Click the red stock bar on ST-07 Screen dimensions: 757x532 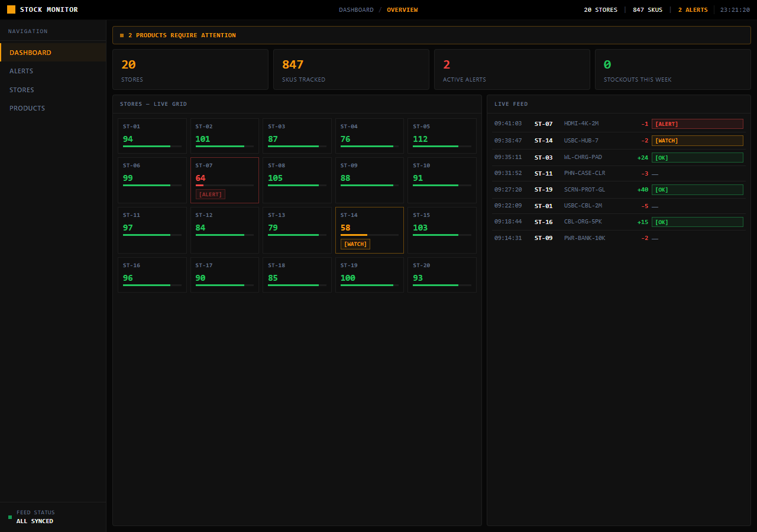tap(199, 185)
